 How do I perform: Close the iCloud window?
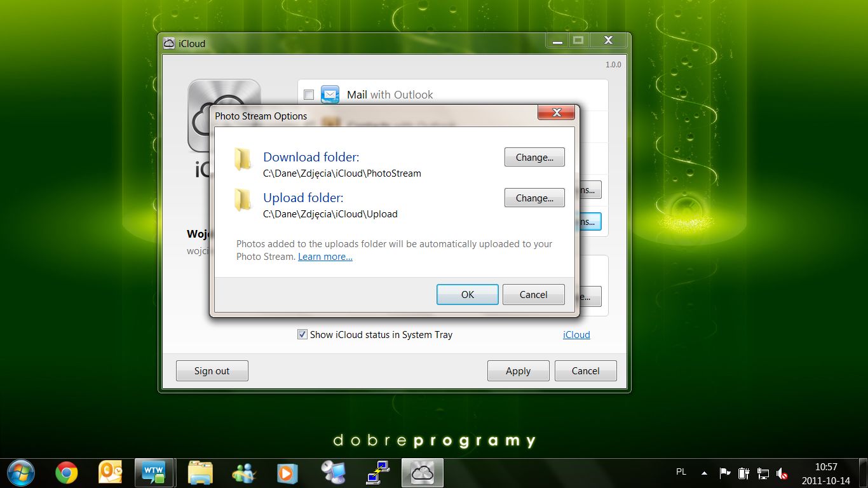(x=608, y=41)
